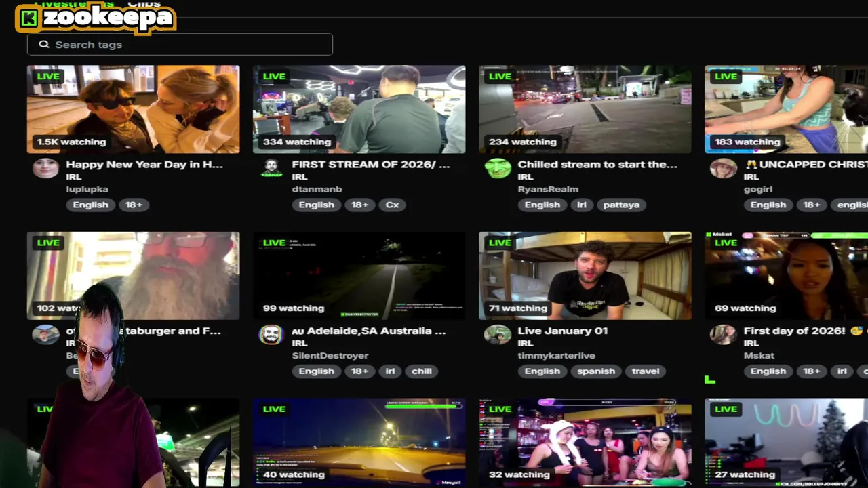Go to gogirl channel name
The height and width of the screenshot is (488, 868).
click(x=758, y=189)
